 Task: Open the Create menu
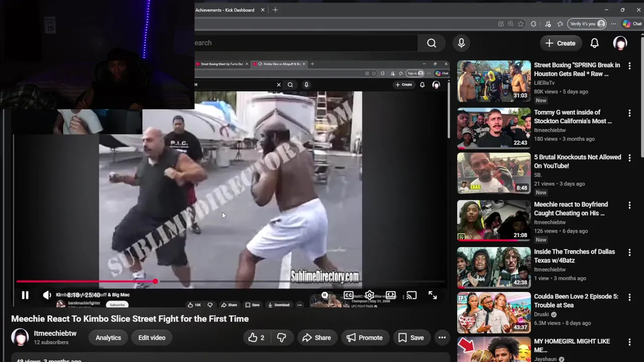(x=560, y=43)
